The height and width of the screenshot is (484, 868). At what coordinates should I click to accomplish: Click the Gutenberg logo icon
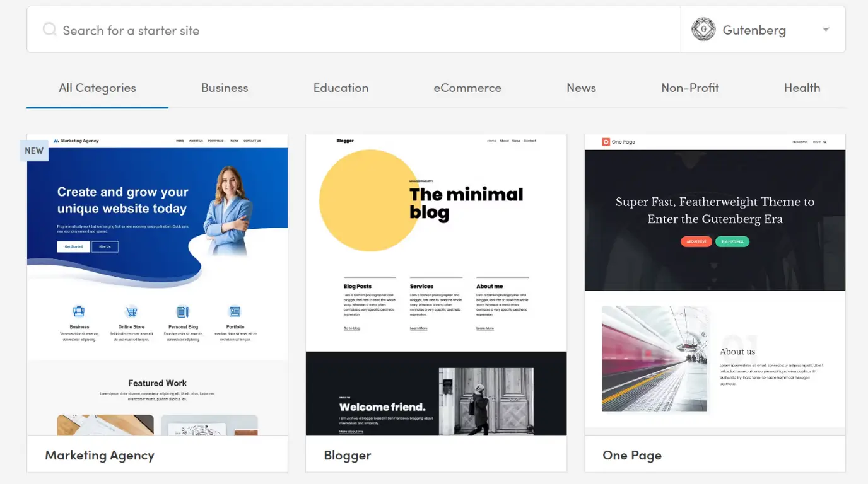click(x=703, y=28)
